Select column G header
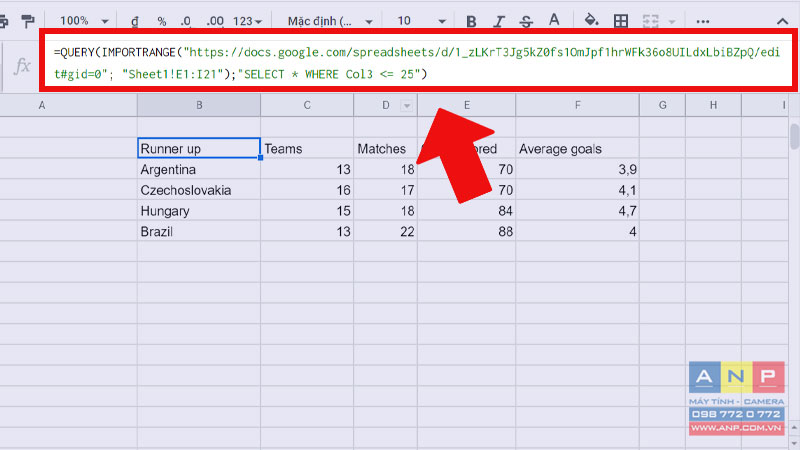This screenshot has width=800, height=450. tap(663, 105)
